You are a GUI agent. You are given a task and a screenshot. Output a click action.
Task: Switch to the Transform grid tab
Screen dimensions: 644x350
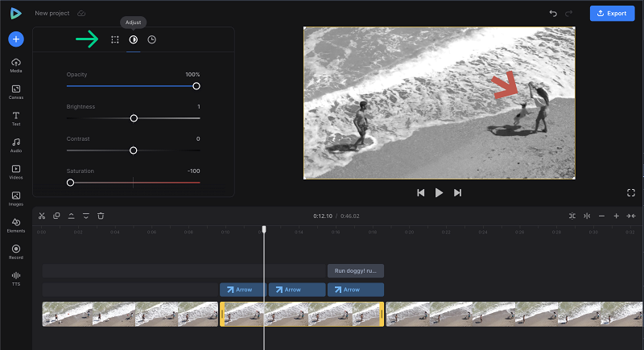pos(115,39)
